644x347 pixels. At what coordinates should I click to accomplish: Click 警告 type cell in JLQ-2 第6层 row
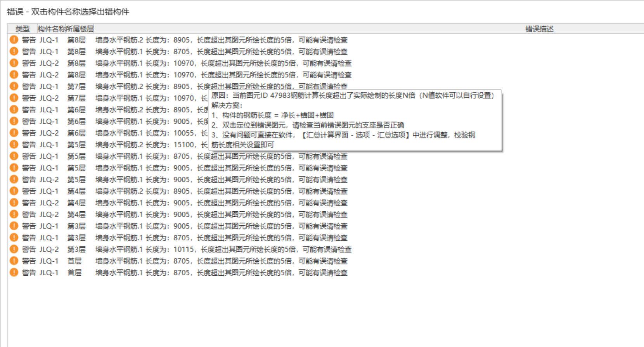[x=29, y=133]
